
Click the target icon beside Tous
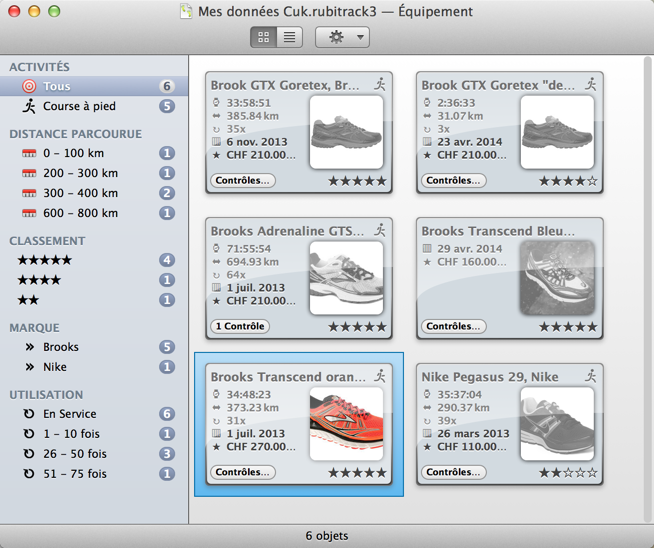pyautogui.click(x=29, y=86)
